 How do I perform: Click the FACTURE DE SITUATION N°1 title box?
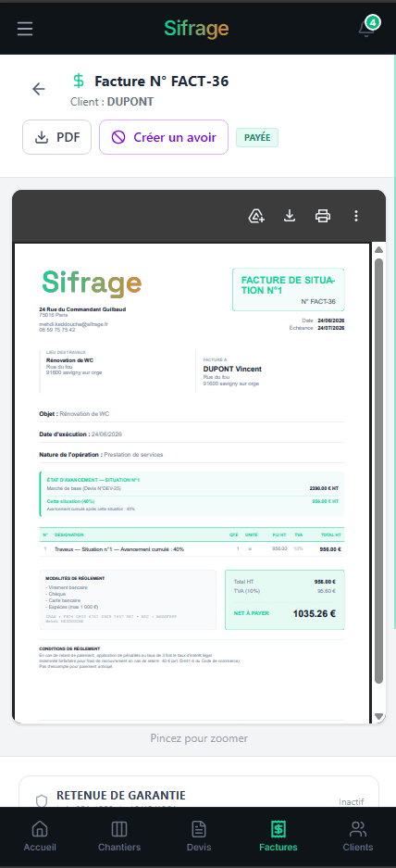288,290
